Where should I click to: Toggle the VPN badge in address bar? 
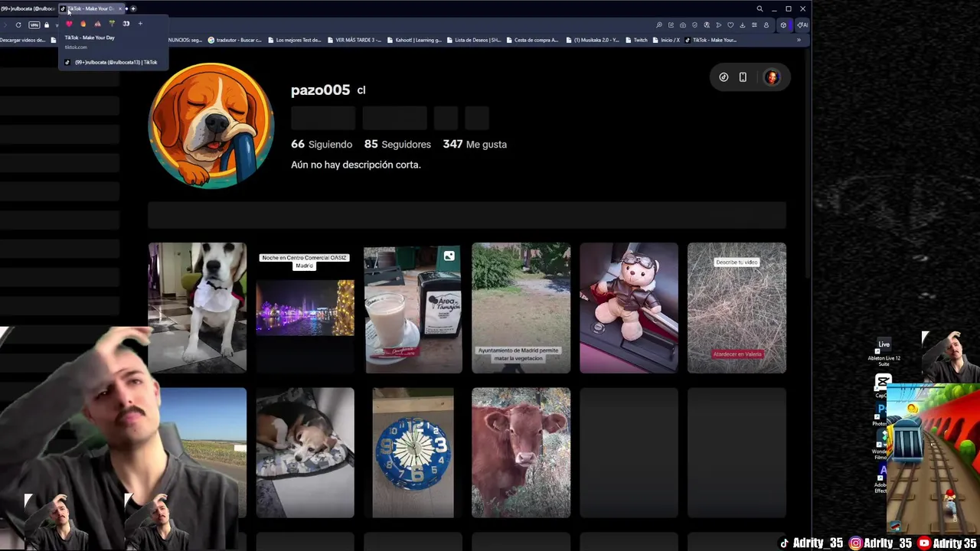point(34,24)
